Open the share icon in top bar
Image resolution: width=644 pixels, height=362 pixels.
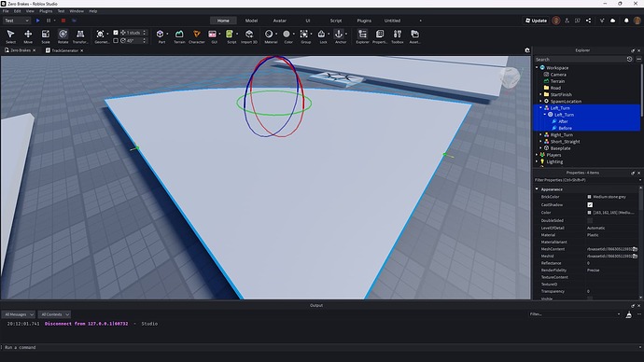point(589,21)
